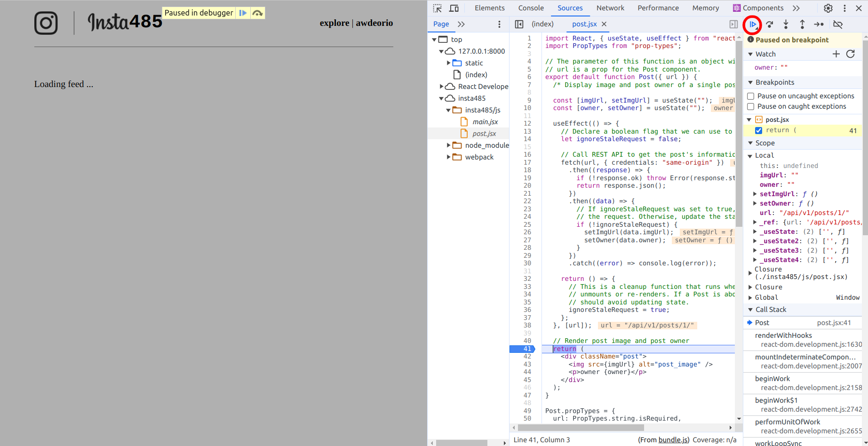
Task: Click the explore link
Action: (x=334, y=23)
